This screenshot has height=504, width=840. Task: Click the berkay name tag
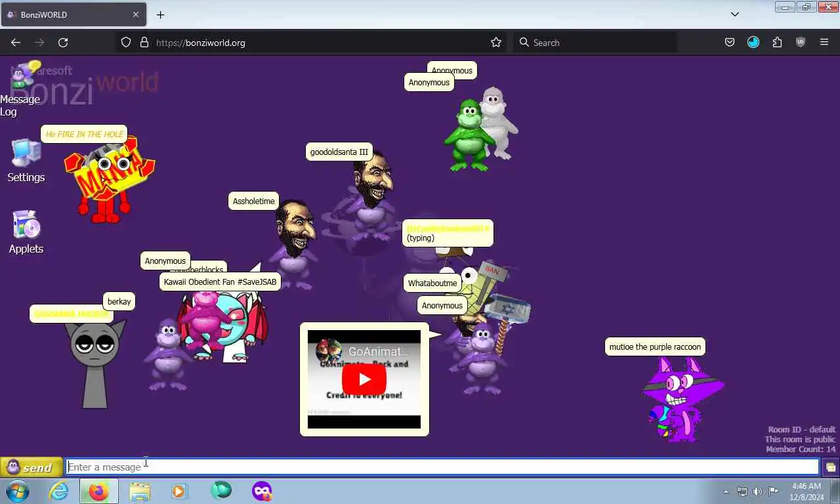119,301
